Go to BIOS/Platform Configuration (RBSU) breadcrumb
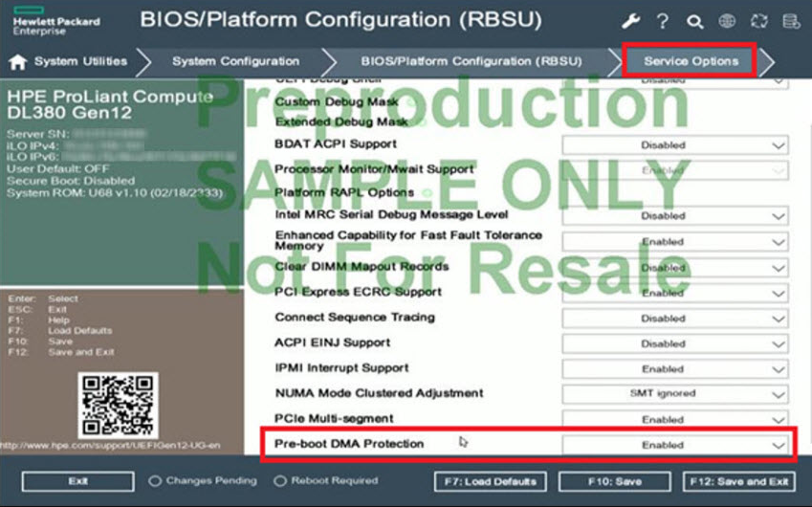This screenshot has width=812, height=507. (472, 61)
